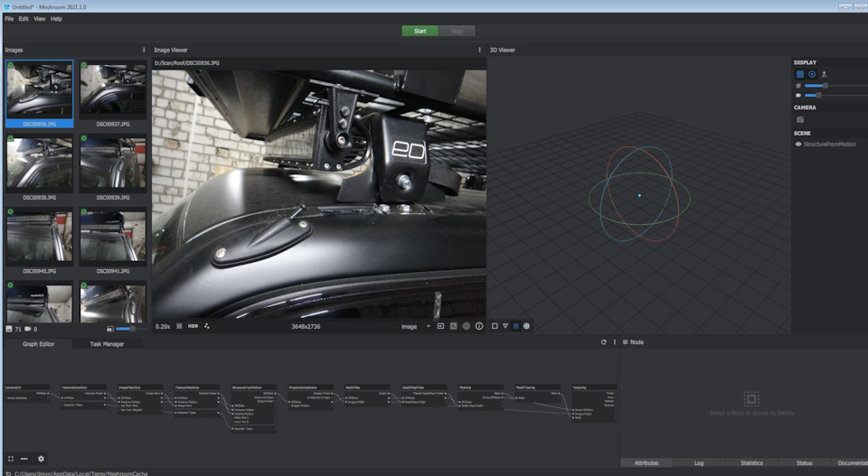
Task: Switch to the Task Manager tab
Action: 107,344
